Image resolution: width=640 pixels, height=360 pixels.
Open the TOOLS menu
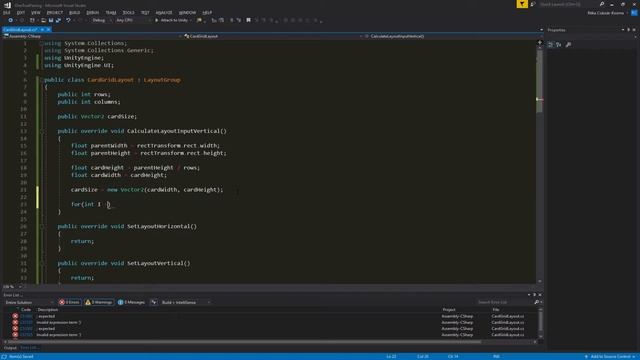[x=128, y=13]
